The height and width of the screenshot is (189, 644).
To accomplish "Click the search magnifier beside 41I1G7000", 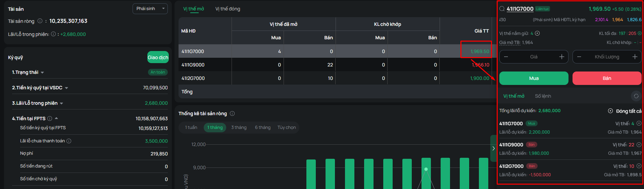I will pyautogui.click(x=502, y=9).
